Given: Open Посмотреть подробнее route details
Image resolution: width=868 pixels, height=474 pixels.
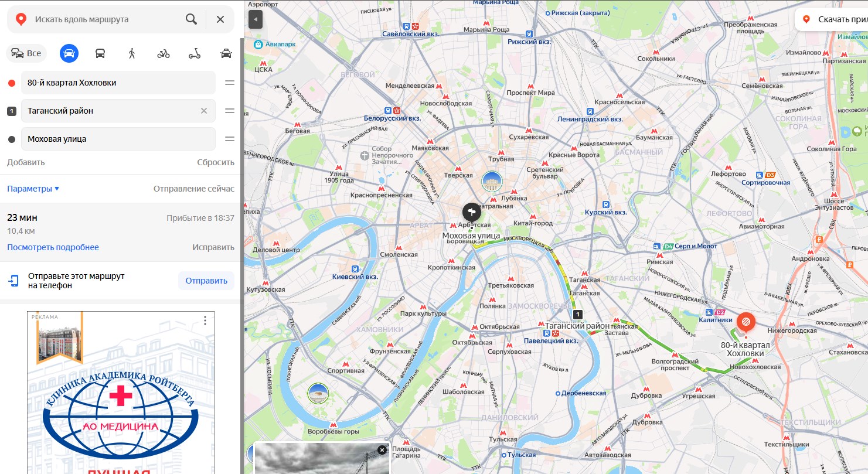Looking at the screenshot, I should click(x=53, y=247).
